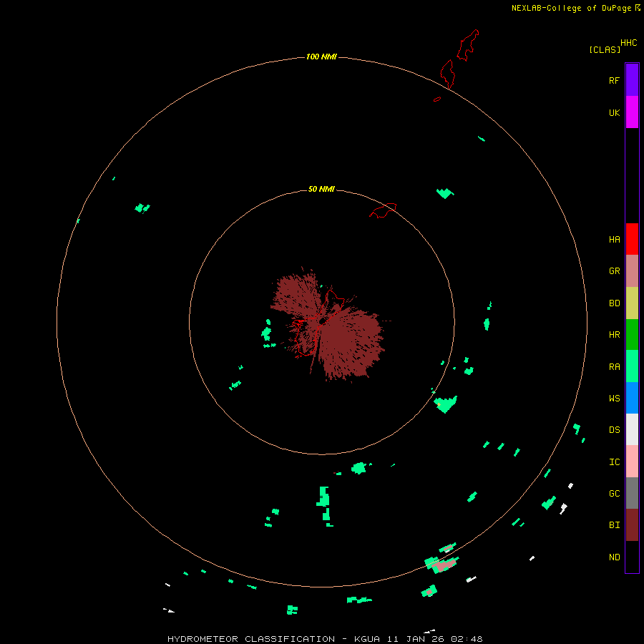This screenshot has width=644, height=644.
Task: Click the HHC product code text
Action: (x=629, y=43)
